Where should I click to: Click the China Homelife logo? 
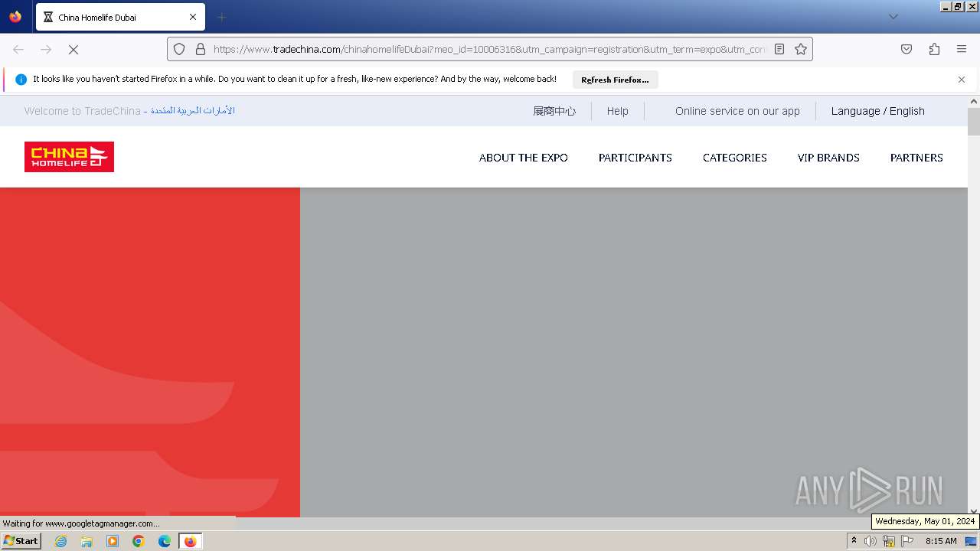69,157
